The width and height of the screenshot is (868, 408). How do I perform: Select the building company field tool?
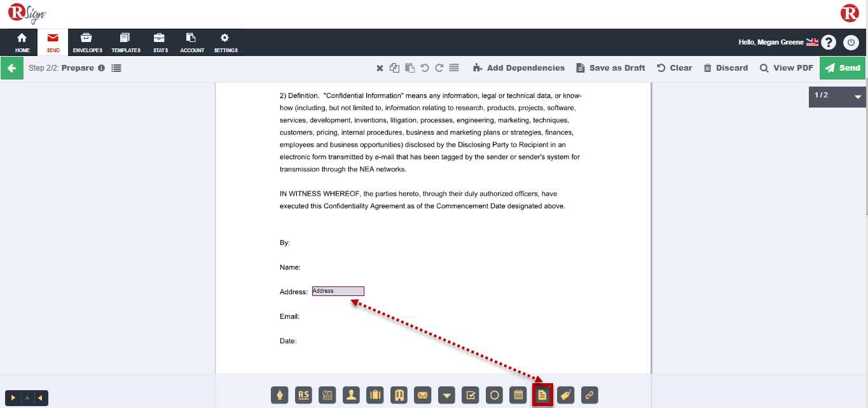click(399, 395)
